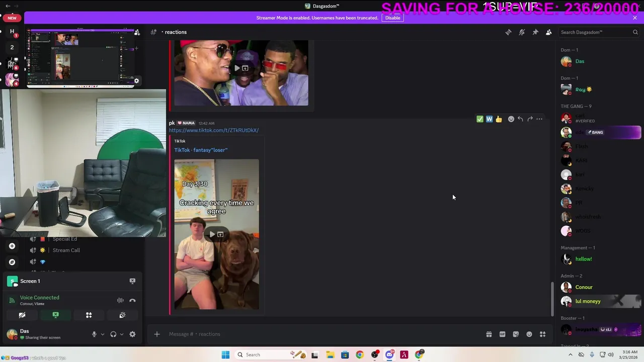The image size is (644, 362).
Task: Add the green checkmark reaction to the message
Action: 479,119
